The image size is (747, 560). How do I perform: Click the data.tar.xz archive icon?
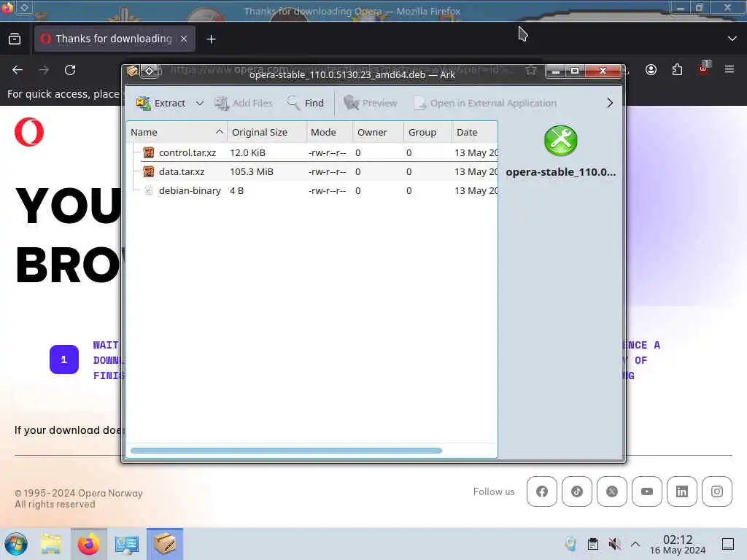(149, 172)
